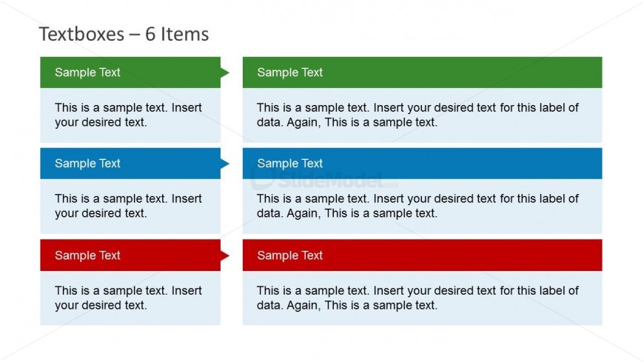The width and height of the screenshot is (644, 362).
Task: Click first text line under wide red header
Action: 417,291
